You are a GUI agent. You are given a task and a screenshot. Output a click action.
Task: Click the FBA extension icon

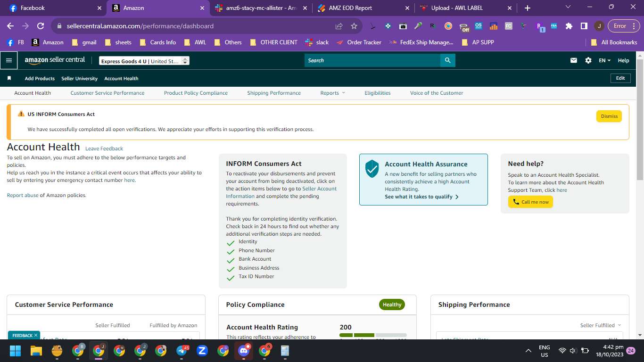tap(554, 26)
